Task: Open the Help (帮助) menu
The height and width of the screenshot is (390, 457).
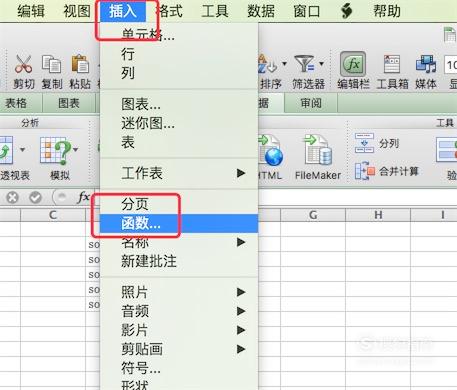Action: click(x=387, y=11)
